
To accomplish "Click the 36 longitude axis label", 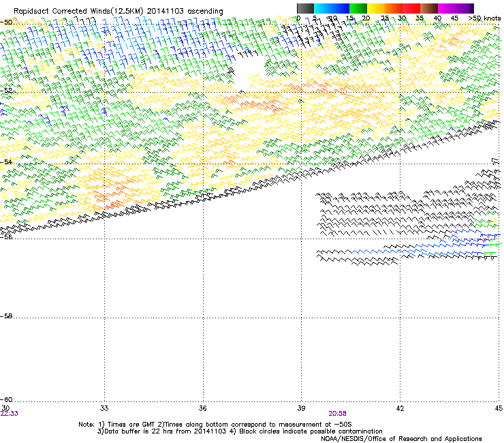I will pyautogui.click(x=202, y=408).
